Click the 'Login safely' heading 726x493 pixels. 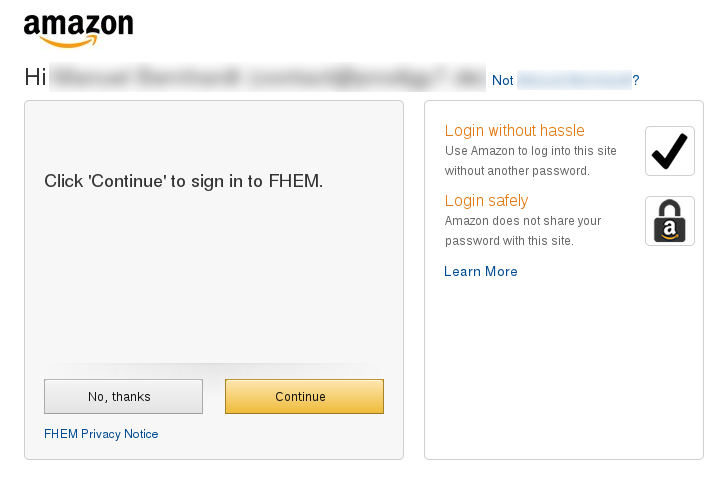click(486, 200)
